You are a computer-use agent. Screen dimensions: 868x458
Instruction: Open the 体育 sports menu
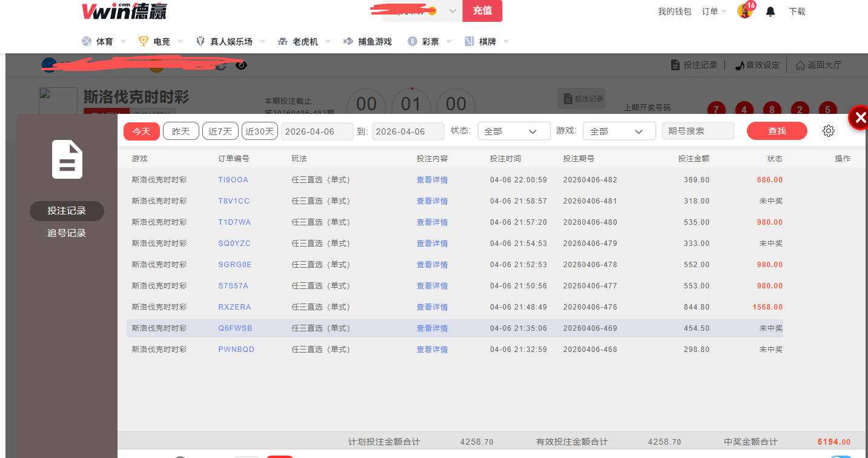[x=104, y=42]
